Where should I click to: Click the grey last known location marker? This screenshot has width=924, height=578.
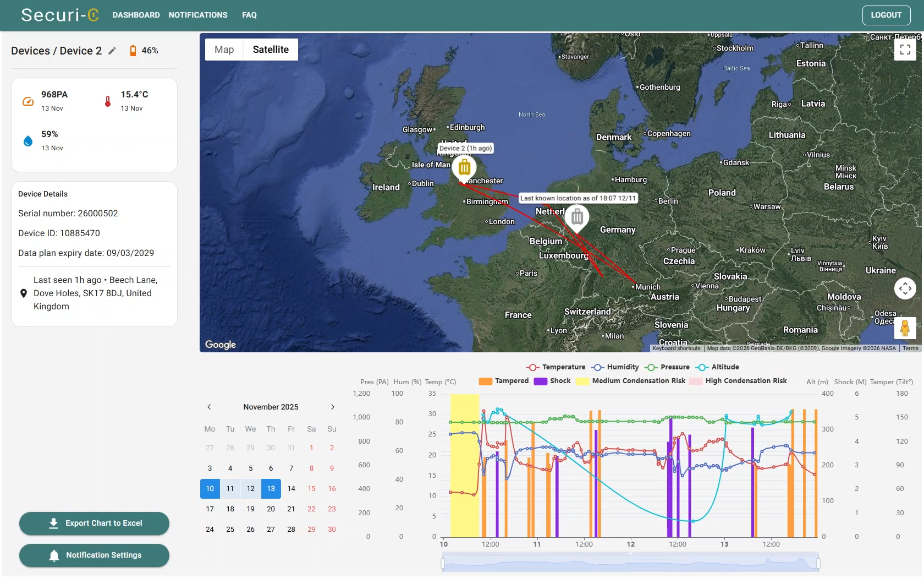click(576, 217)
